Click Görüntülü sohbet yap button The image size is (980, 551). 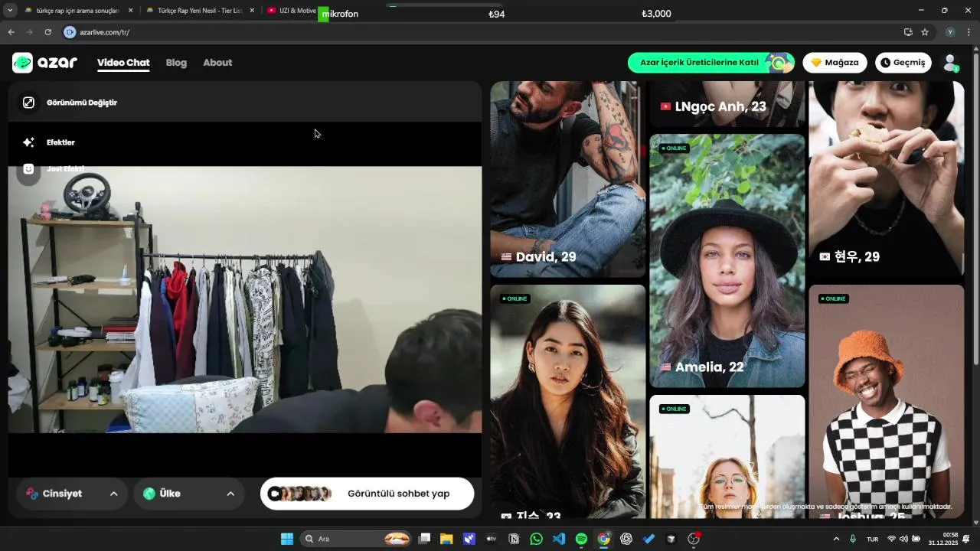tap(367, 494)
